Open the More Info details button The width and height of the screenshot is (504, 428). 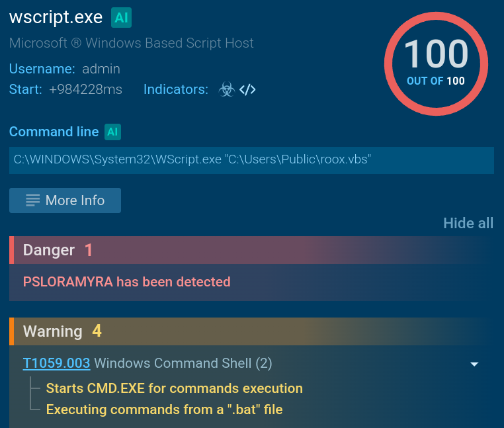[x=65, y=200]
